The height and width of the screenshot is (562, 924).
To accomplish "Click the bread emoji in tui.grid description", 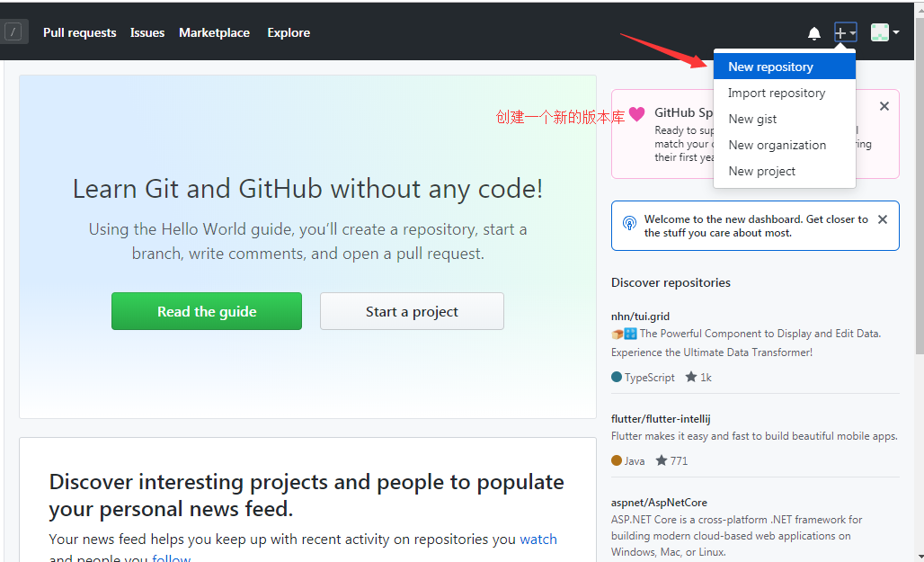I will point(617,334).
